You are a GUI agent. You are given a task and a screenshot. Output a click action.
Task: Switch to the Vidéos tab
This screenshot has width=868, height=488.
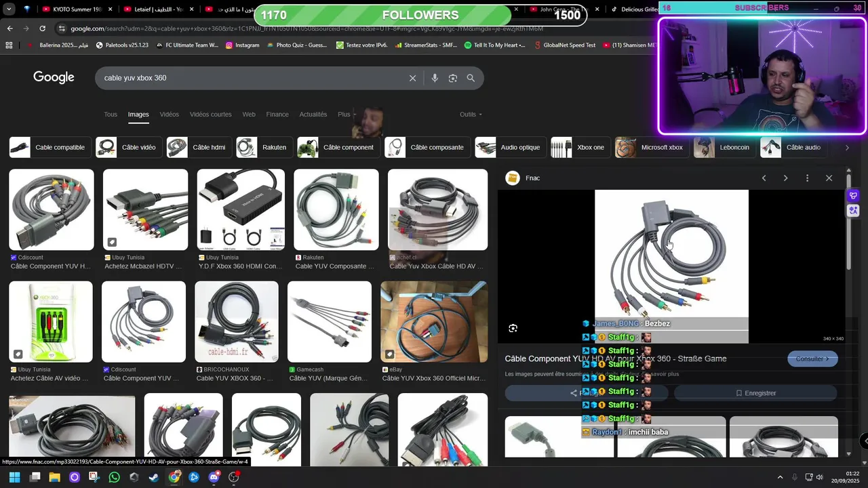coord(170,115)
